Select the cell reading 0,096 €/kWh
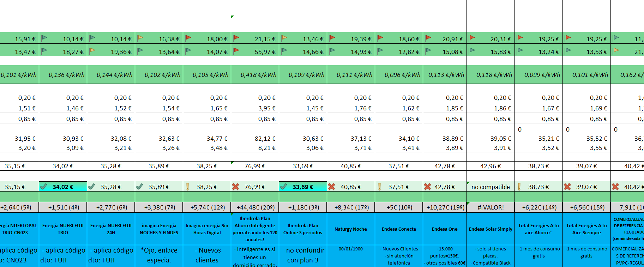644x267 pixels. 399,74
